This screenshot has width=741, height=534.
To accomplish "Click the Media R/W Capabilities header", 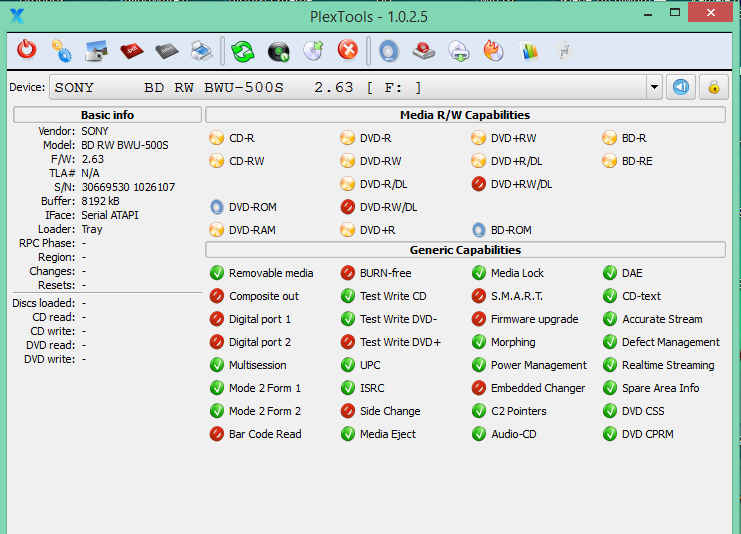I will coord(465,115).
